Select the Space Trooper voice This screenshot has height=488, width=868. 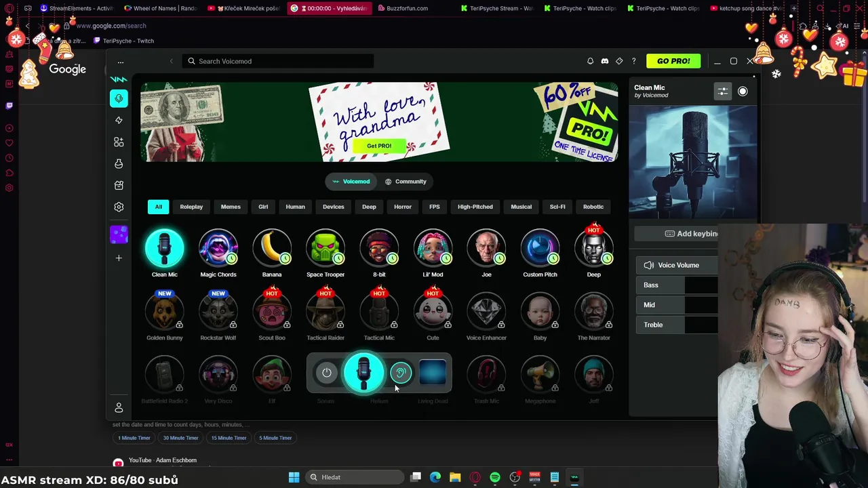[325, 248]
